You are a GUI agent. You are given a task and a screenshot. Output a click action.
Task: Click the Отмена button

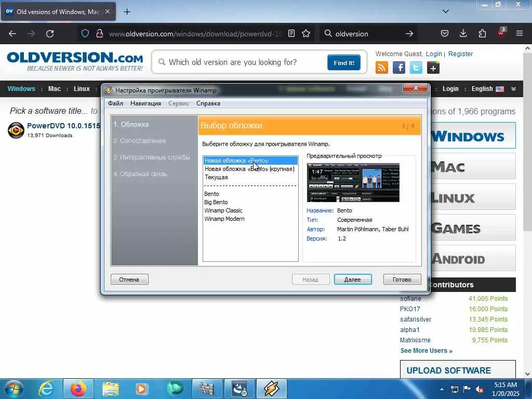(129, 280)
